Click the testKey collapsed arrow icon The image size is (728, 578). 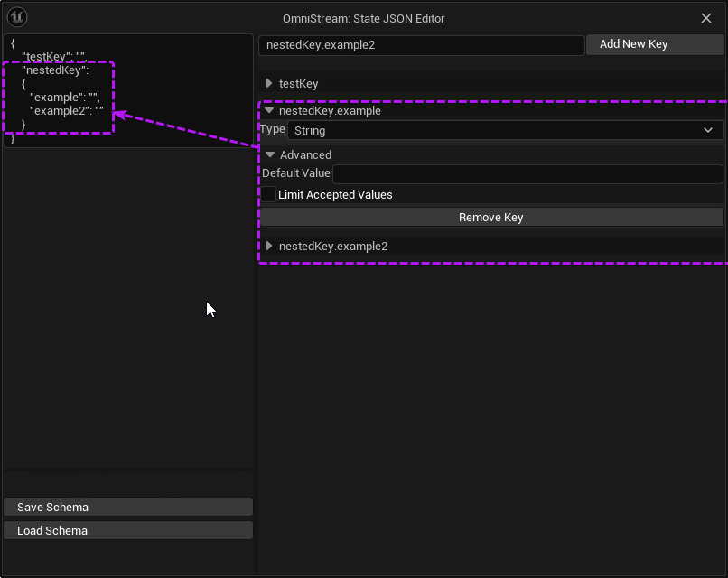269,83
